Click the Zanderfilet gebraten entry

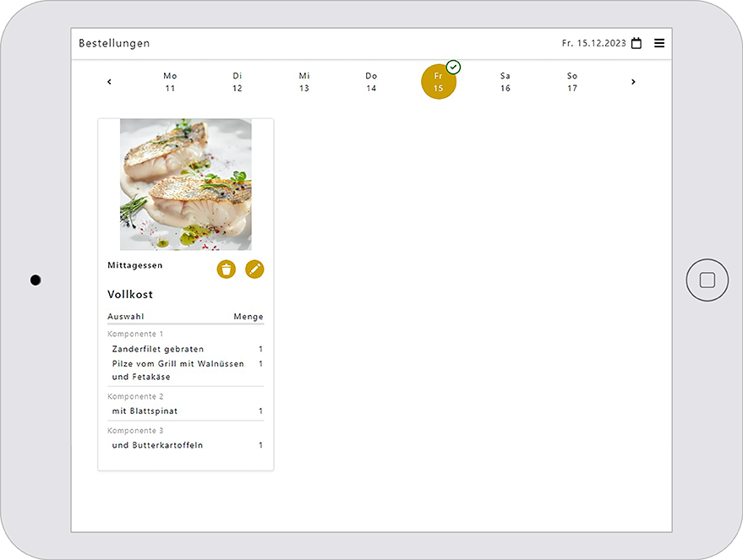click(x=158, y=349)
